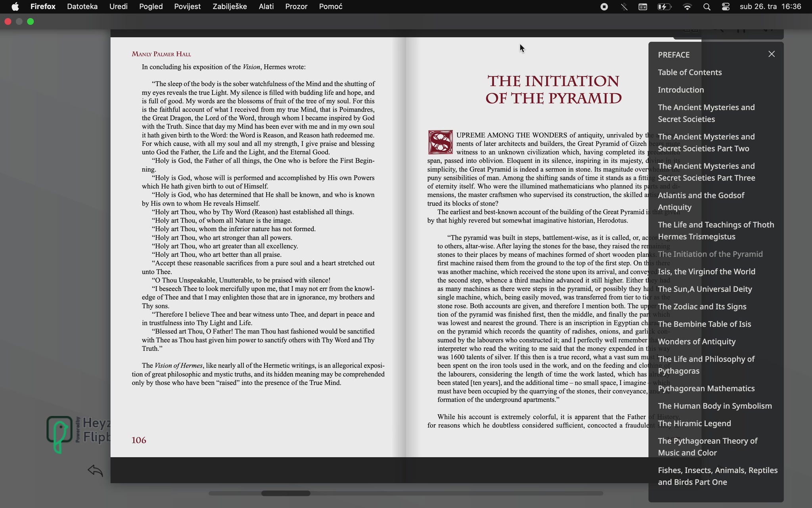The height and width of the screenshot is (508, 812).
Task: Click the Bluetooth off icon in menu bar
Action: pos(624,7)
